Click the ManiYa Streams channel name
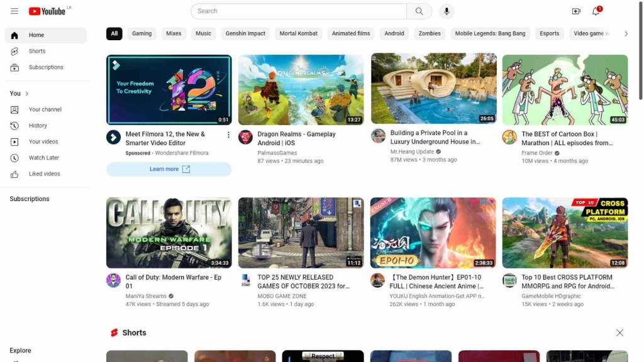This screenshot has width=644, height=362. tap(146, 296)
